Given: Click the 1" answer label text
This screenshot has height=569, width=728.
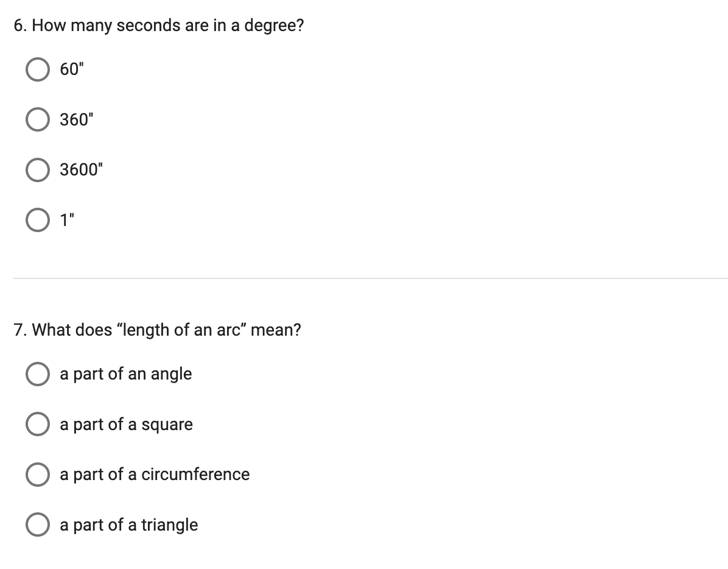Looking at the screenshot, I should (68, 220).
